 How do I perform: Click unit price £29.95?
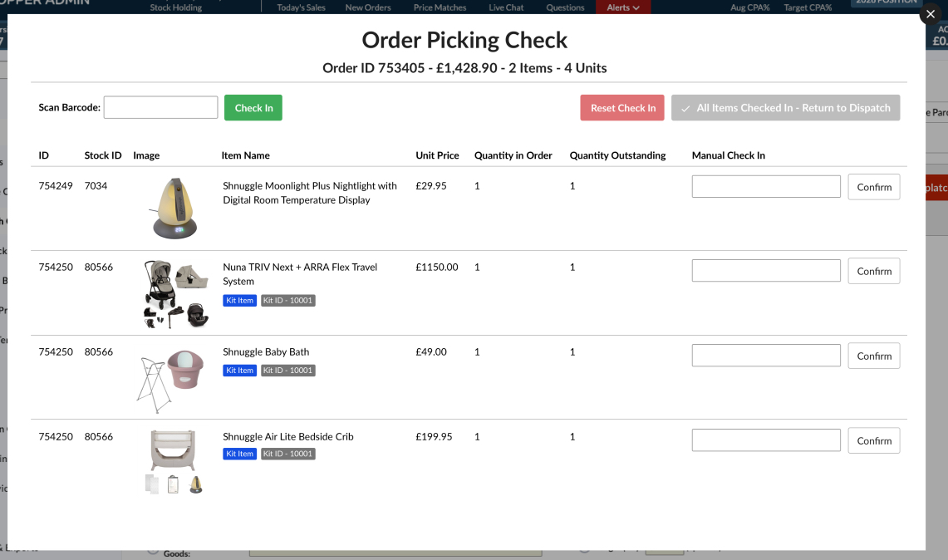(431, 185)
